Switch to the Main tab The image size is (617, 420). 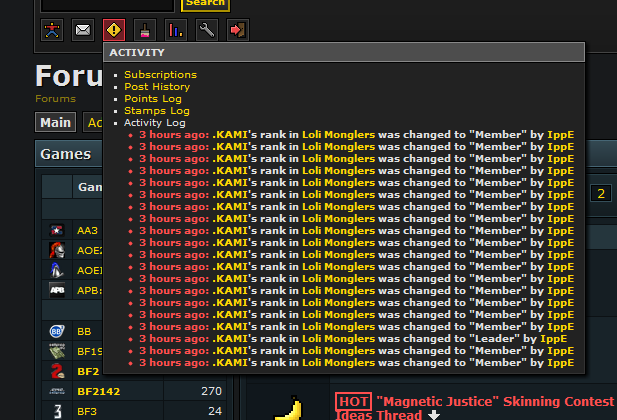[56, 123]
